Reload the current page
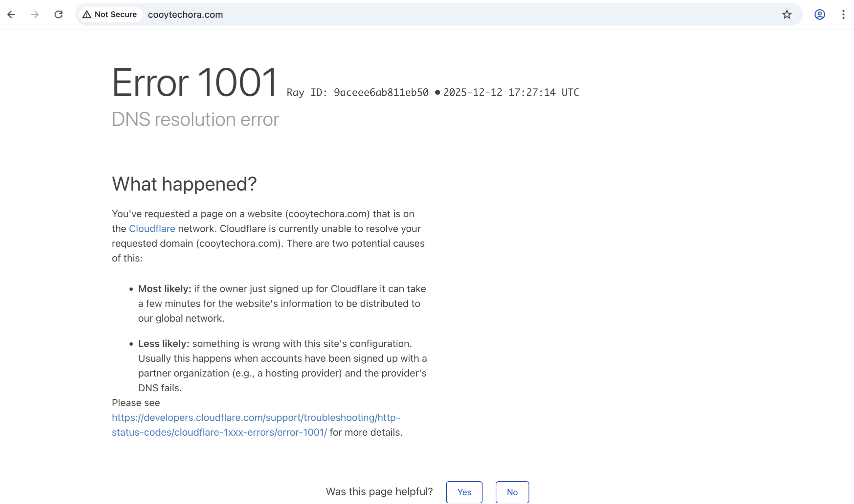 point(58,14)
